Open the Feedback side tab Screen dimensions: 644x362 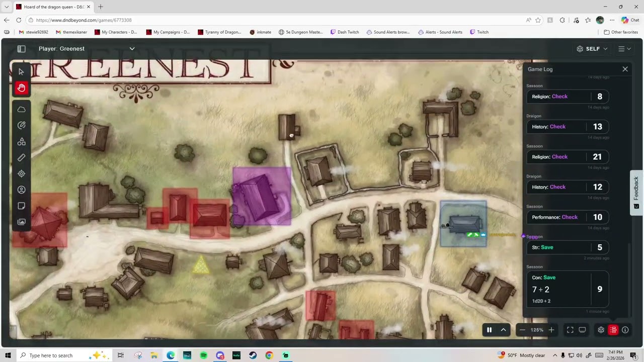[636, 193]
